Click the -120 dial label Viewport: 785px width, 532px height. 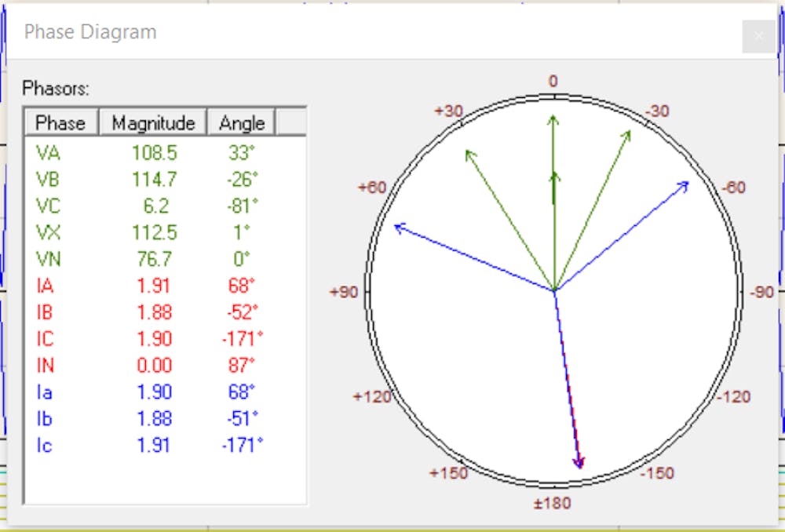click(x=733, y=397)
